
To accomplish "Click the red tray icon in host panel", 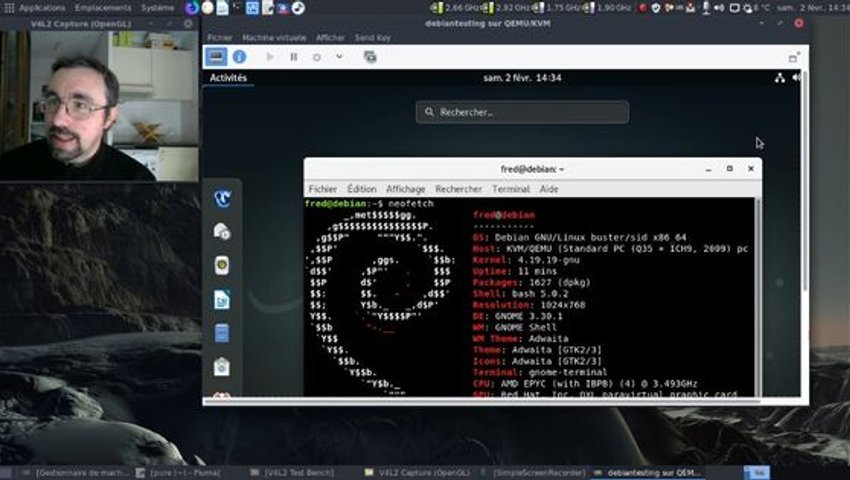I will tap(643, 8).
